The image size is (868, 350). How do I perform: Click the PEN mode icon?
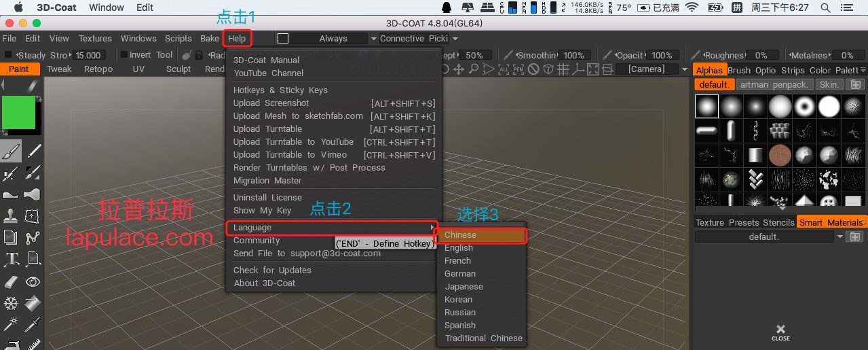pos(518,69)
